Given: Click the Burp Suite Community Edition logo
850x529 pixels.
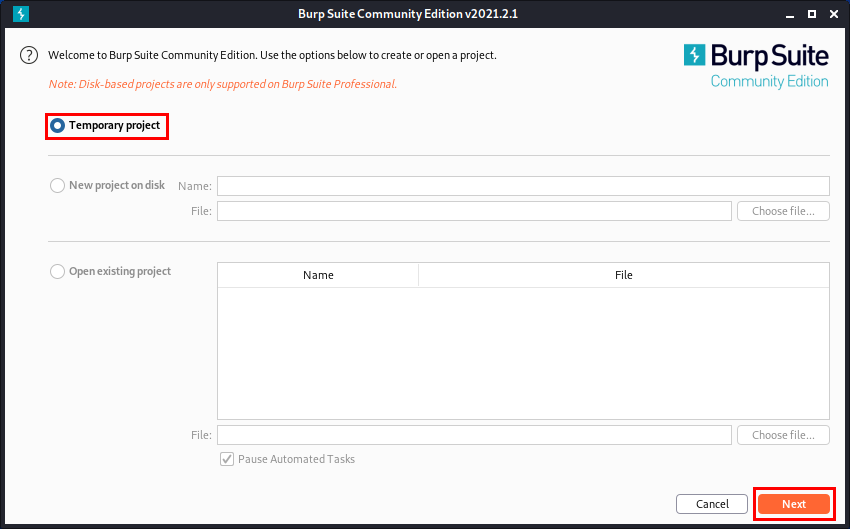Looking at the screenshot, I should [756, 66].
